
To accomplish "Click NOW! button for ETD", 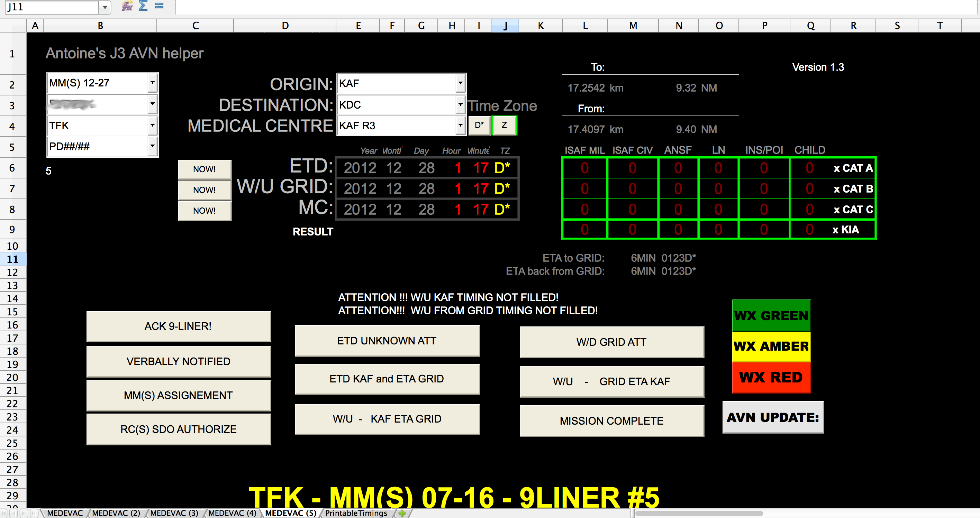I will tap(204, 169).
